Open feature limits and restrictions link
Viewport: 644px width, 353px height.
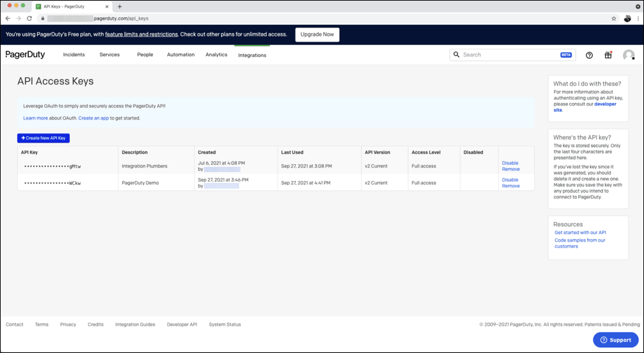[x=141, y=35]
